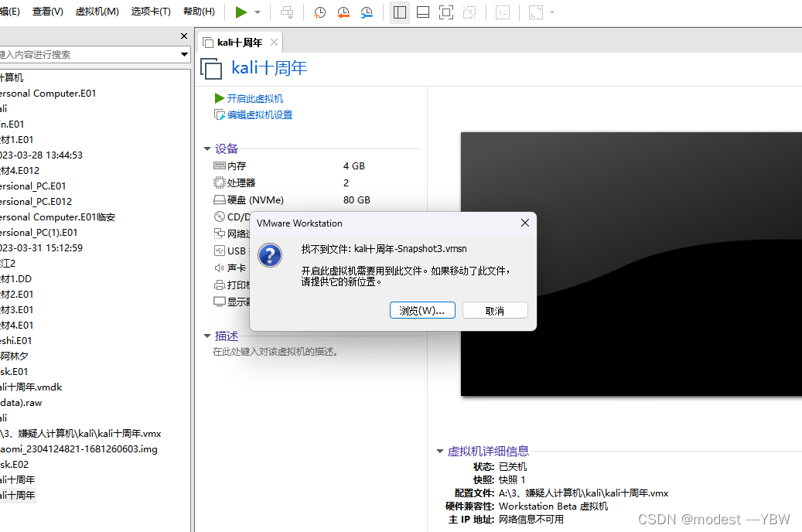The height and width of the screenshot is (532, 802).
Task: Collapse the 虚拟机详细信息 section
Action: (x=439, y=451)
